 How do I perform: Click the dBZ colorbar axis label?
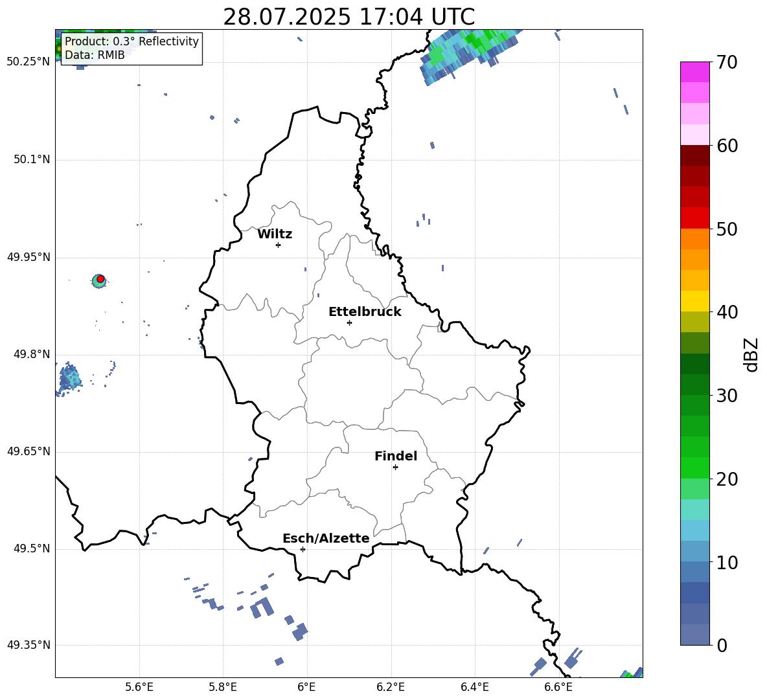click(751, 354)
